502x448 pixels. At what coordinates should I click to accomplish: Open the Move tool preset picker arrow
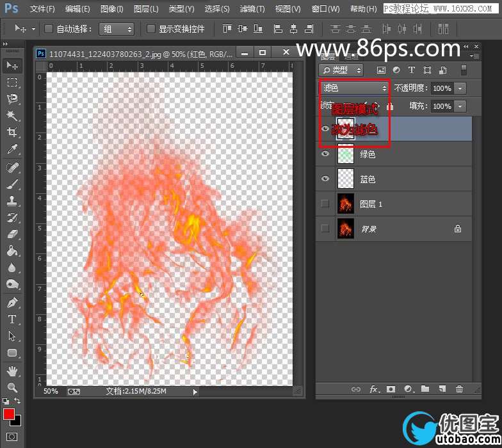(x=33, y=29)
